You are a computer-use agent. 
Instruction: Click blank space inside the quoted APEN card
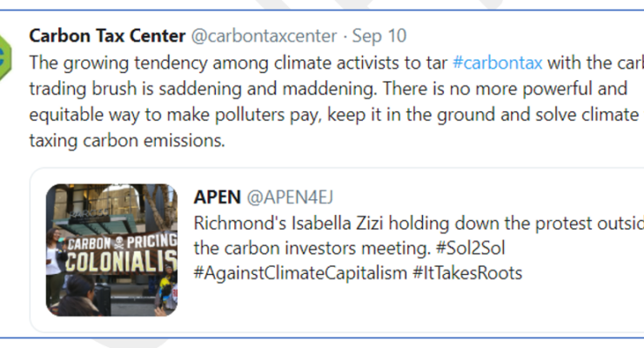click(411, 308)
